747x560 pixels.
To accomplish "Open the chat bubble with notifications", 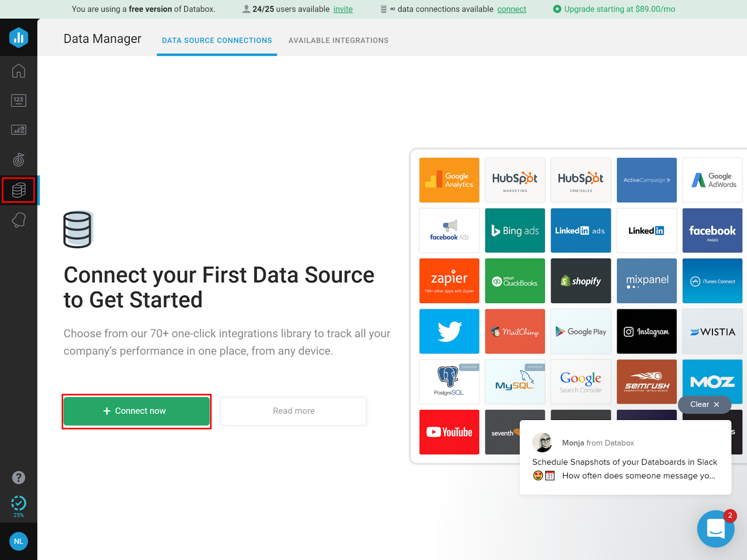I will 716,529.
